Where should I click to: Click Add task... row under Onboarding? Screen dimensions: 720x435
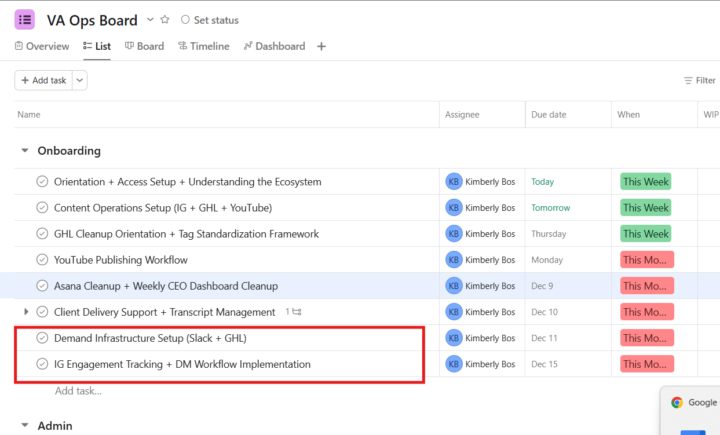point(78,390)
